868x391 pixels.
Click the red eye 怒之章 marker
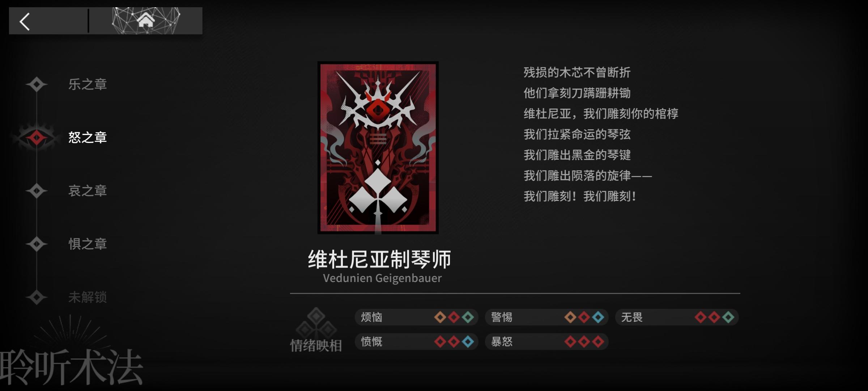coord(36,138)
